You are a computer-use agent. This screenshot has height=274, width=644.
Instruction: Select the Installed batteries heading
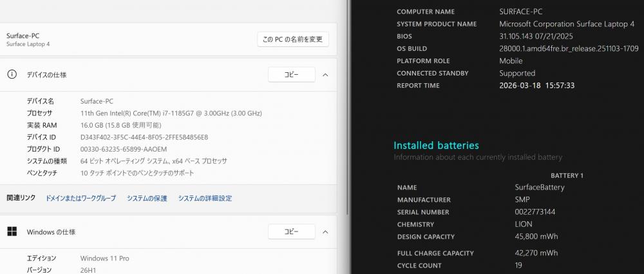(x=436, y=145)
